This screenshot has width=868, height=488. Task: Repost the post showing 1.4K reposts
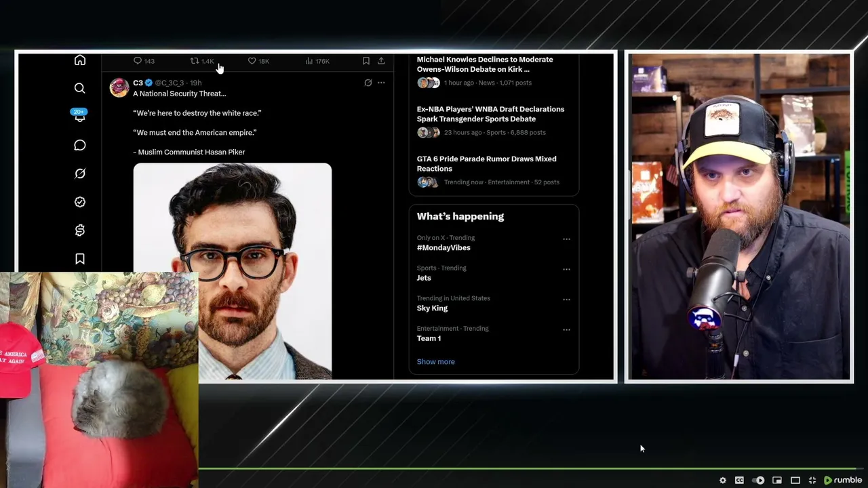(x=202, y=61)
